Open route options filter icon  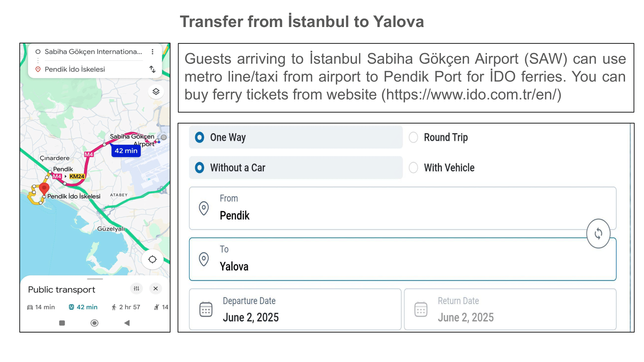click(x=137, y=289)
